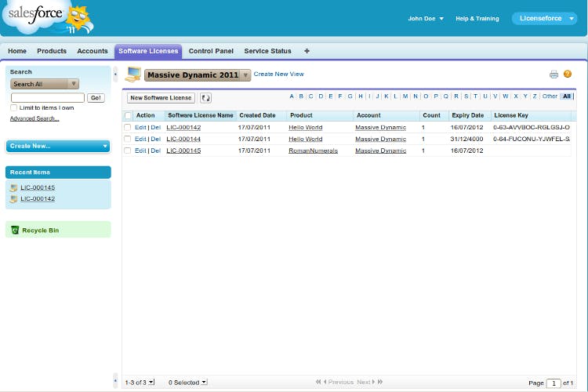Click in the sidebar search text field
588x392 pixels.
tap(48, 98)
